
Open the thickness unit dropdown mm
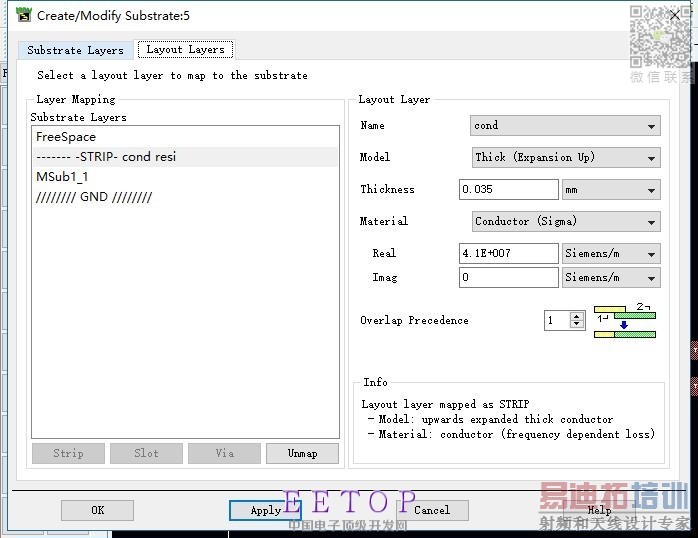pos(611,190)
